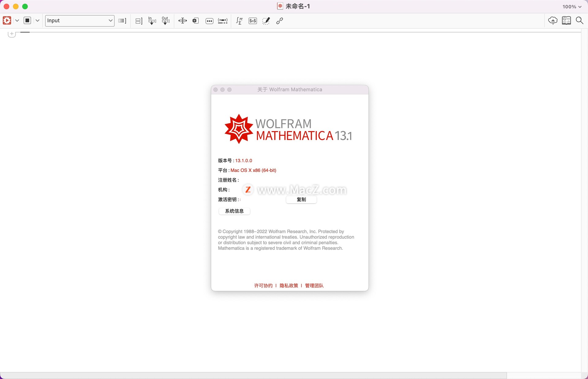This screenshot has height=379, width=588.
Task: Open the dropdown arrow beside the Wolfram icon
Action: coord(17,21)
